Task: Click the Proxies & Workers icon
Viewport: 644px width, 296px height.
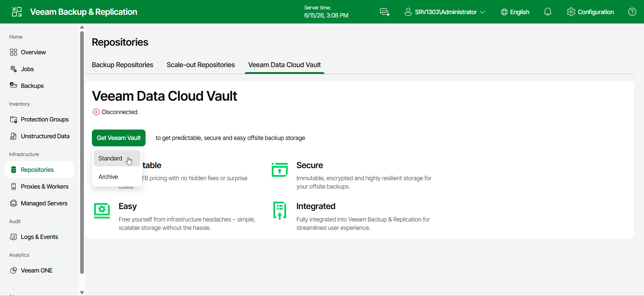Action: pos(13,187)
